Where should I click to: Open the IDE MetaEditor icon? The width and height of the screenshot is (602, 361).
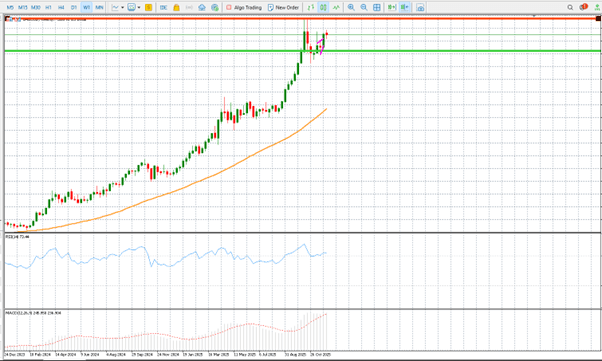point(164,7)
